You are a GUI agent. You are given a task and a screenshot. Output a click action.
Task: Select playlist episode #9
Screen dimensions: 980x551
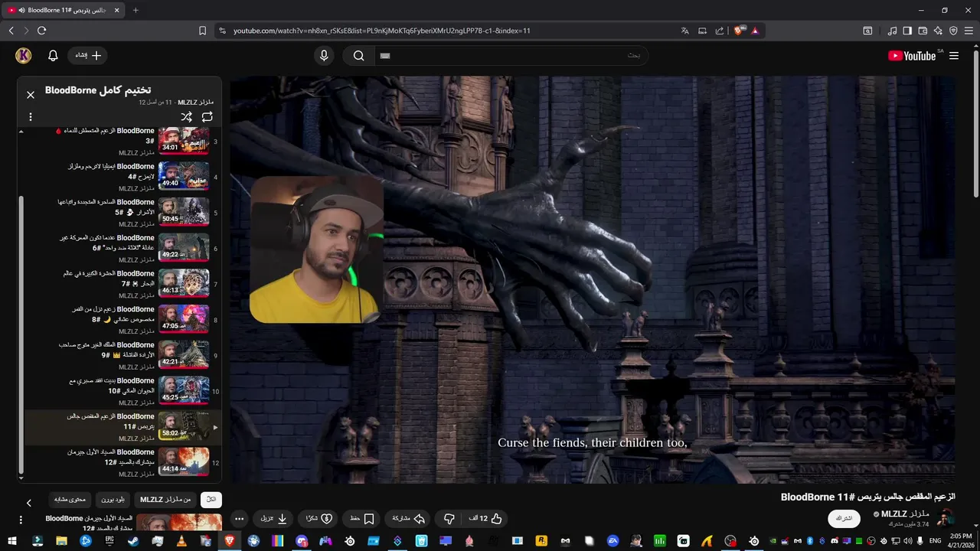122,355
